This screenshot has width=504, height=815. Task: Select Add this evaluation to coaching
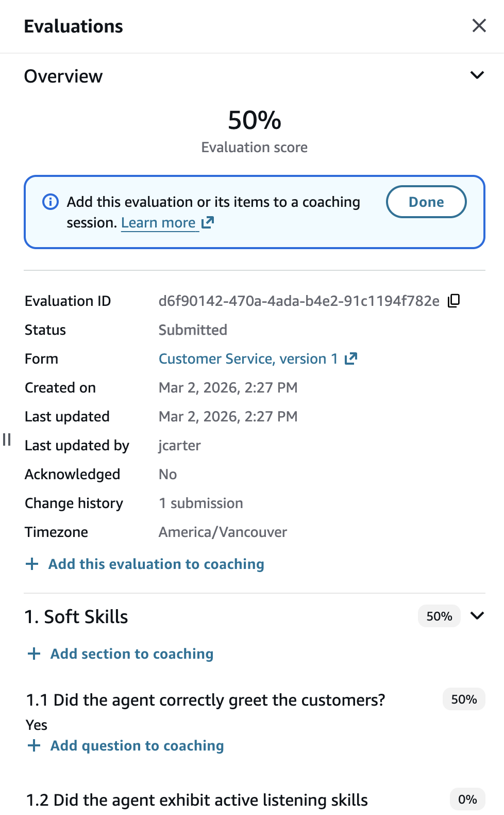click(156, 564)
